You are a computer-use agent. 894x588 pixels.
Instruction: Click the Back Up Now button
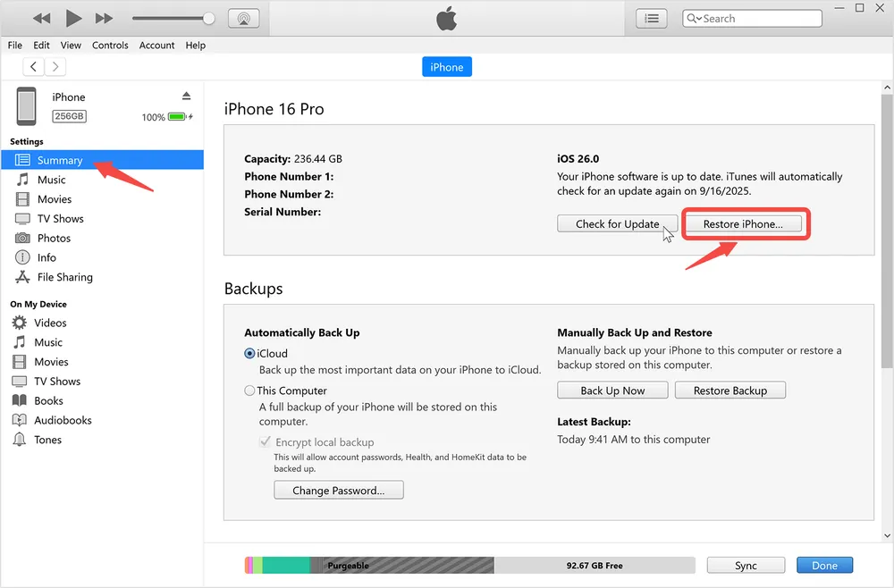coord(612,391)
